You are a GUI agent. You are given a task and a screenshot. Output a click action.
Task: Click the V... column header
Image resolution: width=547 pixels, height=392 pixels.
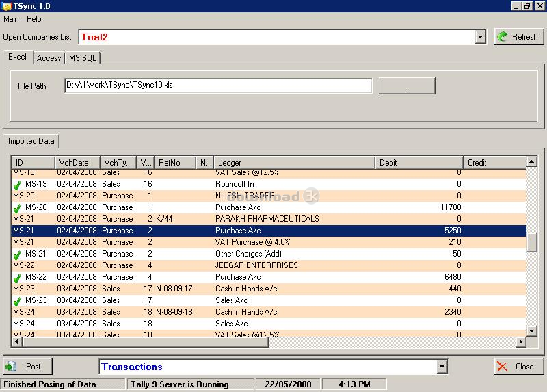pos(146,163)
